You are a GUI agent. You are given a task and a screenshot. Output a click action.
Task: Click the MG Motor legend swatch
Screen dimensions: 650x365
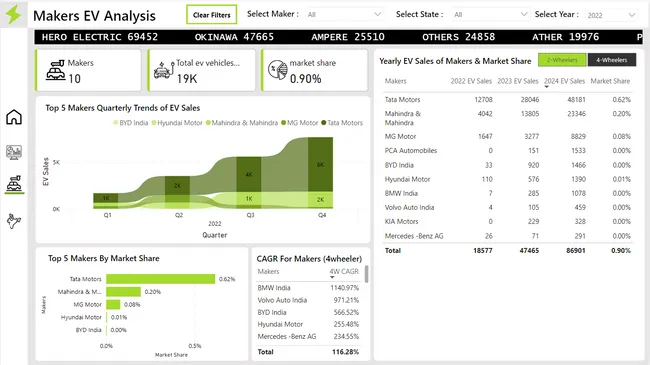pyautogui.click(x=284, y=123)
